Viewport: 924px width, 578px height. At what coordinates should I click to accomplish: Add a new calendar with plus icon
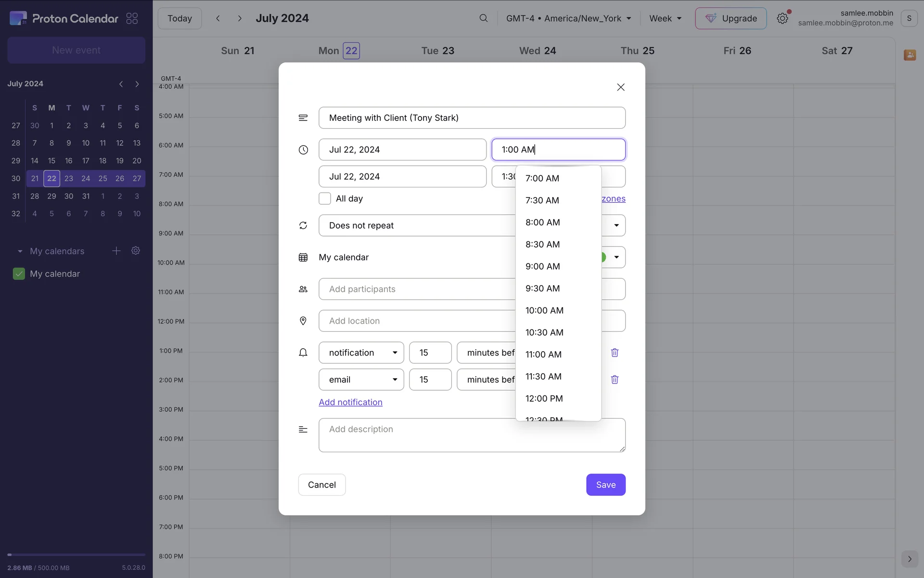tap(116, 251)
